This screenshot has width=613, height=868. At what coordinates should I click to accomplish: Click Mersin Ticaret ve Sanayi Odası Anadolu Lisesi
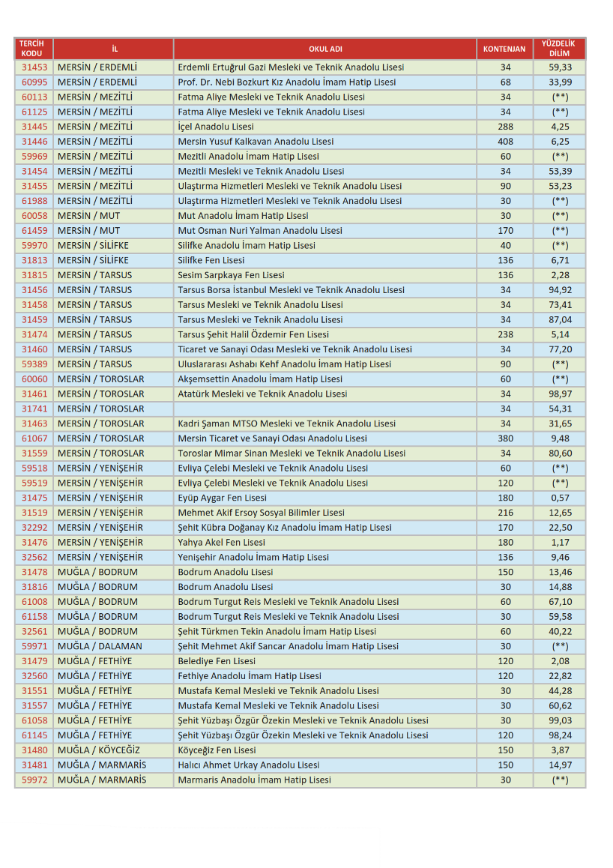click(272, 438)
